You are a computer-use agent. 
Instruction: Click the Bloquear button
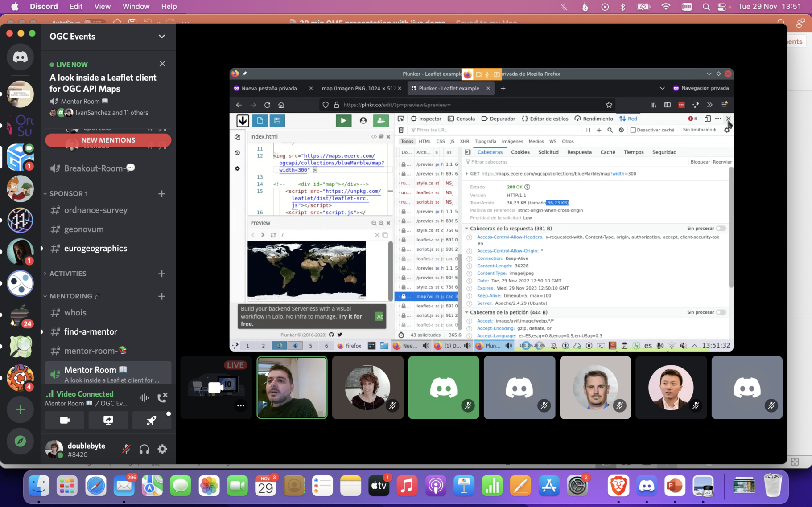[x=700, y=162]
